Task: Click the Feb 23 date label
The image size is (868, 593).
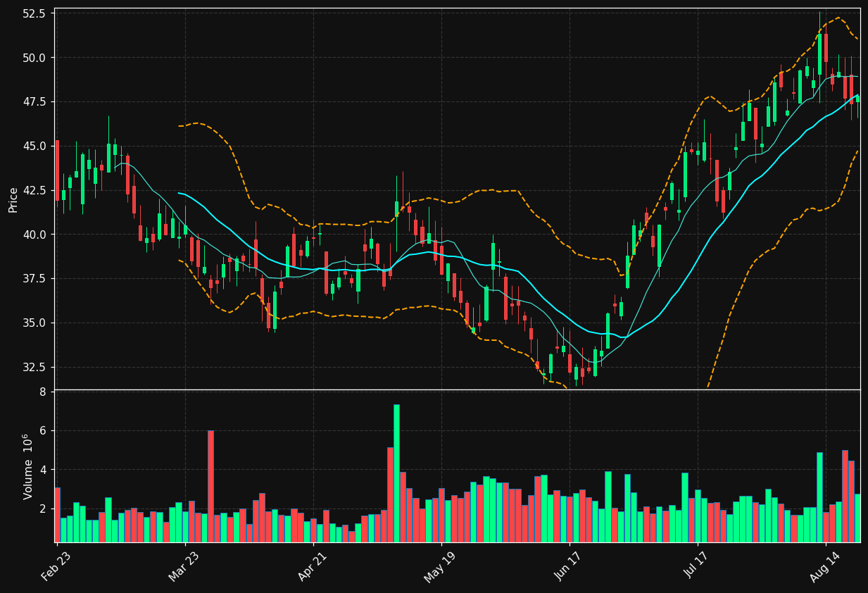Action: [x=56, y=567]
